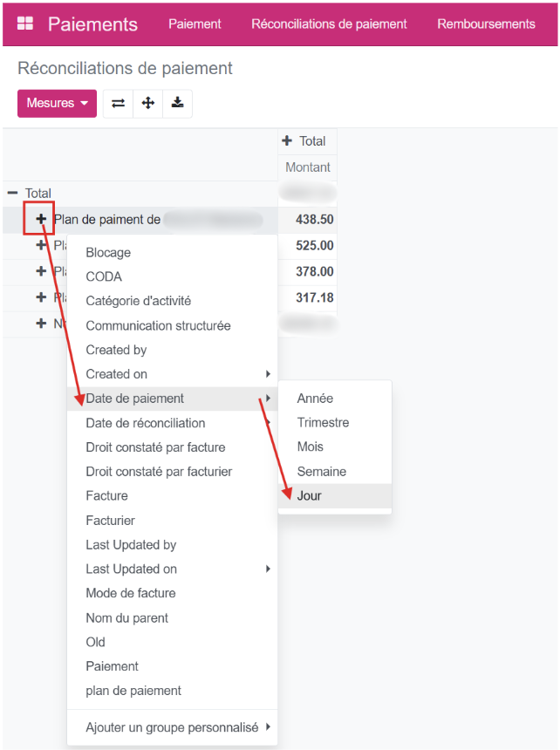Expand the 438.50 payment plan row
The width and height of the screenshot is (560, 750).
(x=41, y=220)
